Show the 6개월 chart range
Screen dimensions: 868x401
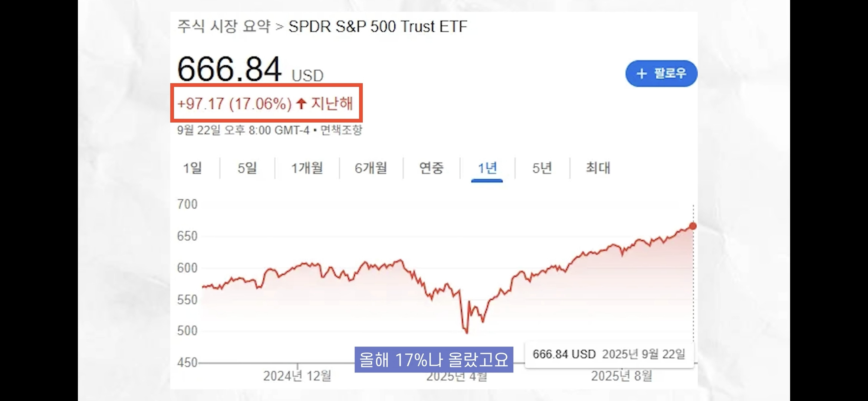[x=371, y=168]
